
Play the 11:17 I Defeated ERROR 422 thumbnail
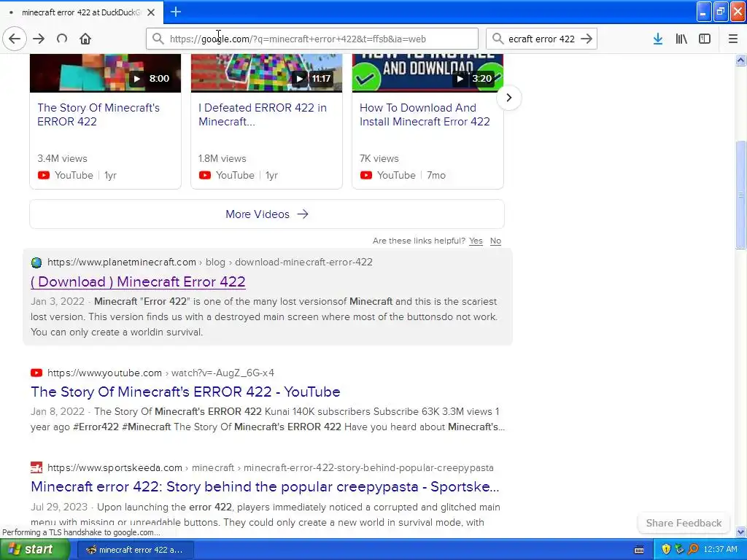(x=266, y=73)
